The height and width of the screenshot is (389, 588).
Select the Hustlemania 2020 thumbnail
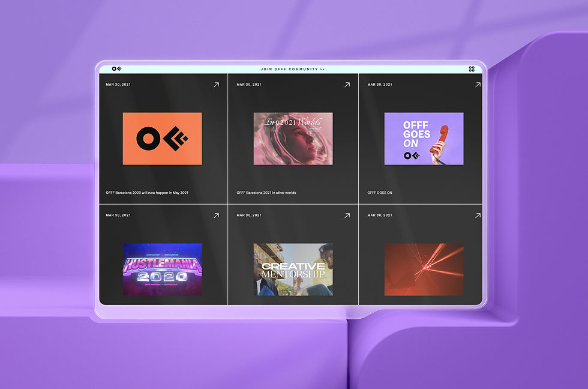pos(163,270)
